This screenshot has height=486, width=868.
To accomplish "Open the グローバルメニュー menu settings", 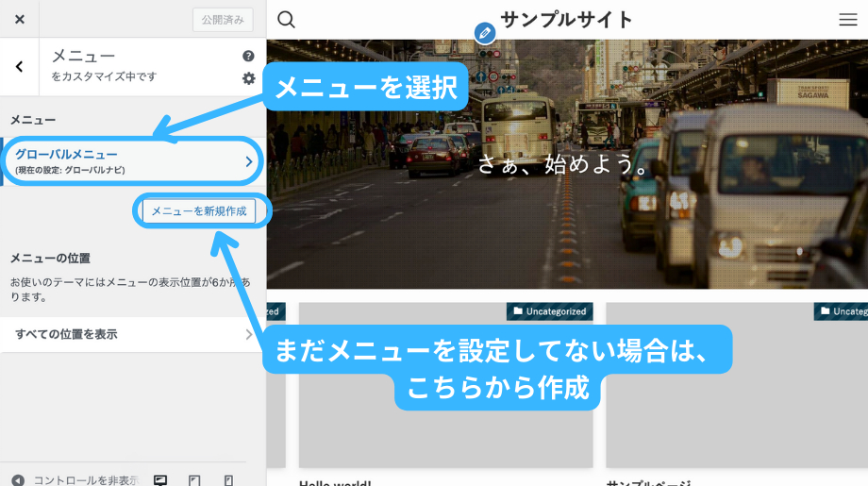I will (x=132, y=160).
